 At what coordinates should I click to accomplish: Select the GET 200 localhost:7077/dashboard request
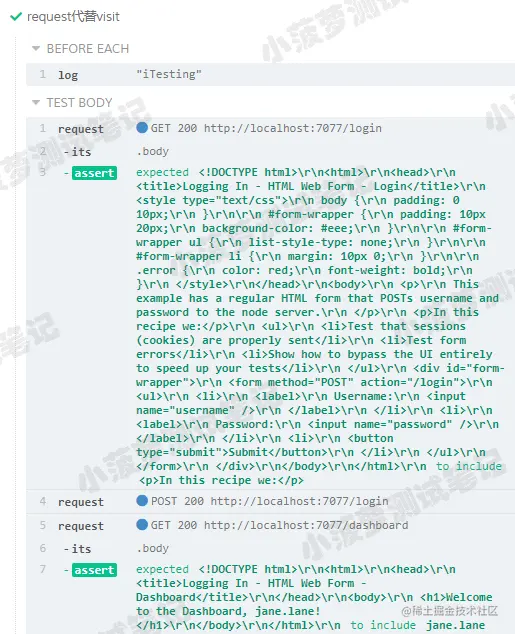click(270, 525)
